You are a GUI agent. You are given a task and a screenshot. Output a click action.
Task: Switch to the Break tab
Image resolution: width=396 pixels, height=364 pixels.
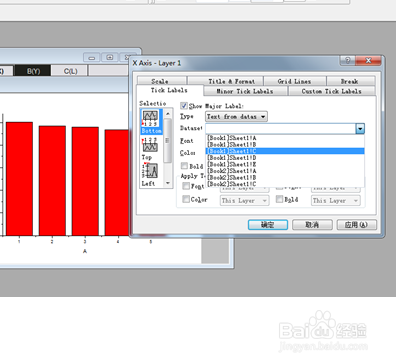[351, 81]
